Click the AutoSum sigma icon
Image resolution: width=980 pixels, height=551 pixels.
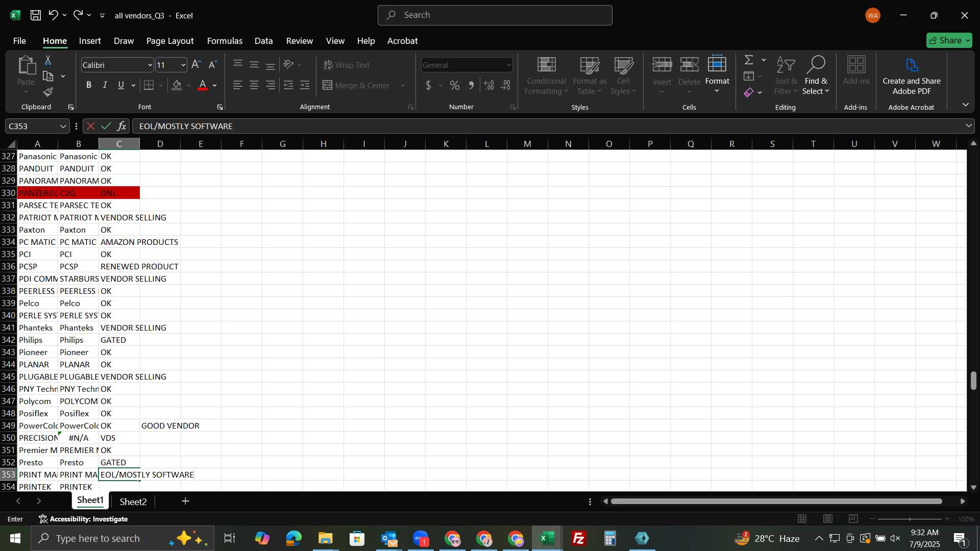click(749, 60)
